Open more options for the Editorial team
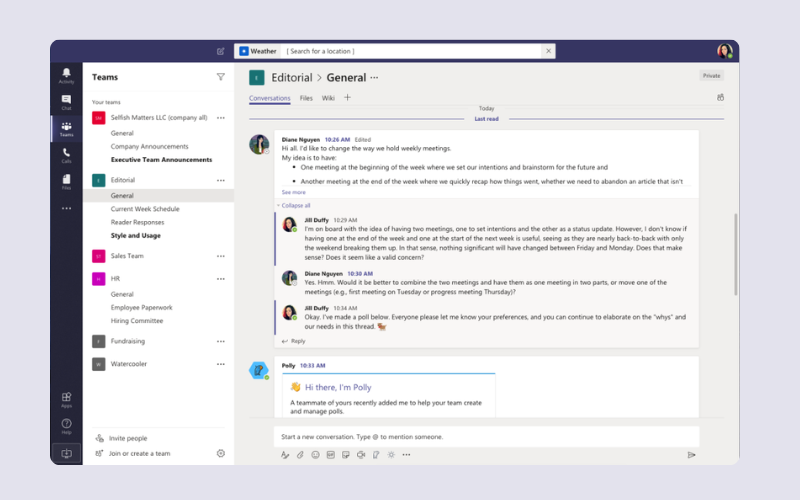Image resolution: width=800 pixels, height=500 pixels. 221,180
